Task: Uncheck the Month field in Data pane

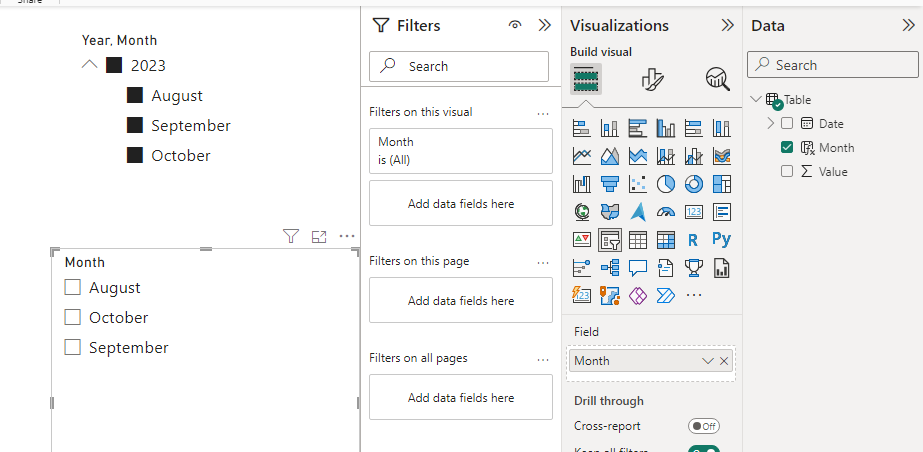Action: [x=787, y=147]
